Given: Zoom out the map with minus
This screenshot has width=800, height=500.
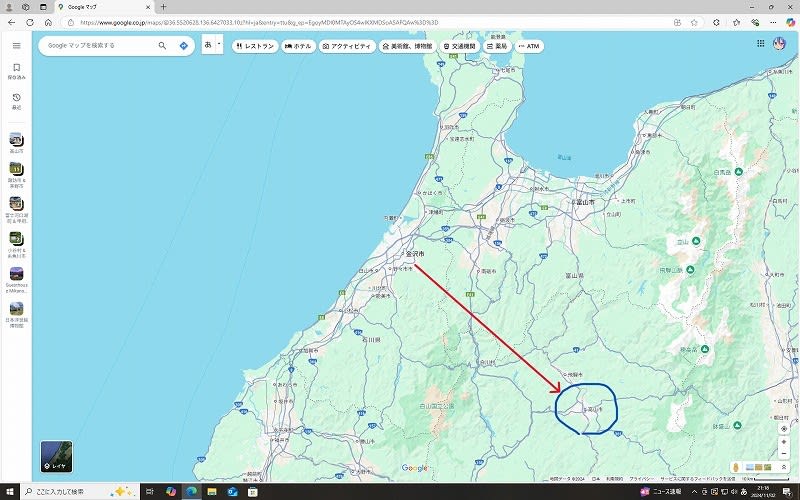Looking at the screenshot, I should click(x=784, y=454).
